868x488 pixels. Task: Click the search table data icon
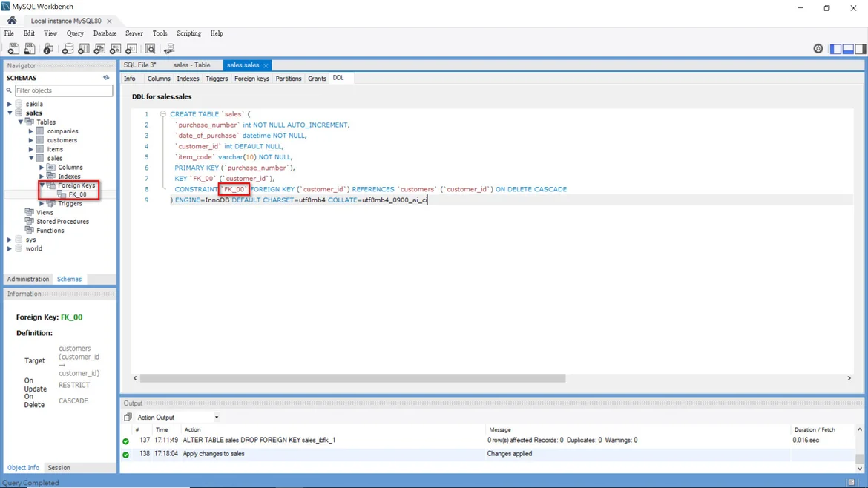[x=150, y=49]
